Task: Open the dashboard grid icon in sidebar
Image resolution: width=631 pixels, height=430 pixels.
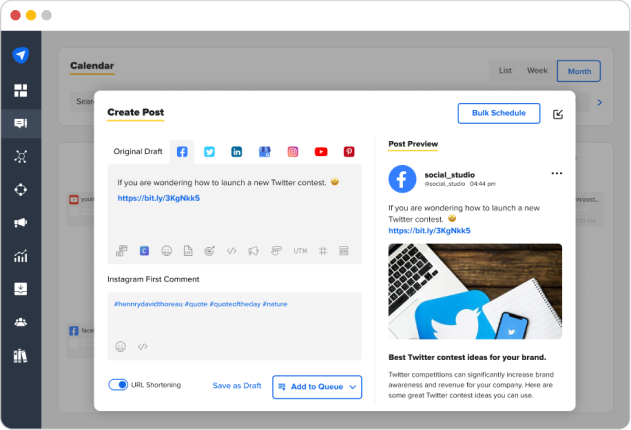Action: pos(21,90)
